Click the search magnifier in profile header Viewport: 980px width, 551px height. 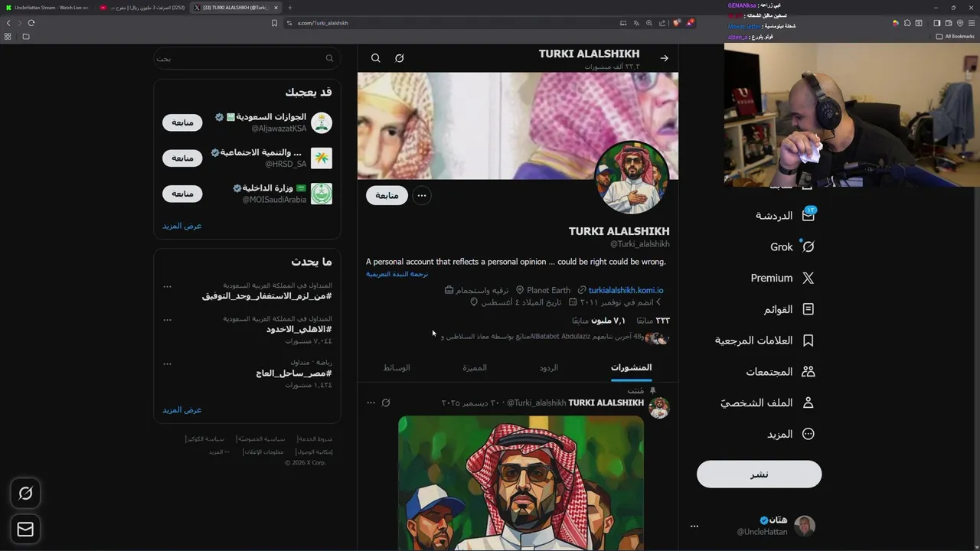(x=376, y=58)
